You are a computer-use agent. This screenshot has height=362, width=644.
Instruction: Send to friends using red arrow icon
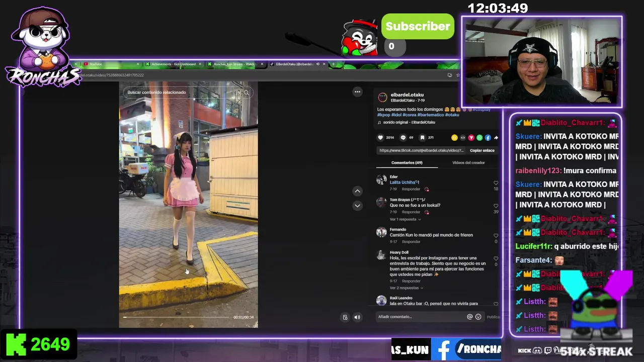471,138
